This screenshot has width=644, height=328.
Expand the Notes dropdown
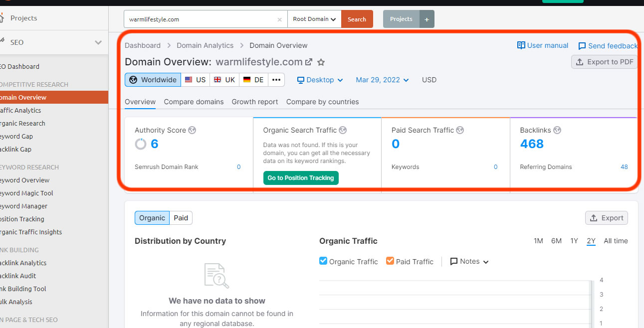469,261
